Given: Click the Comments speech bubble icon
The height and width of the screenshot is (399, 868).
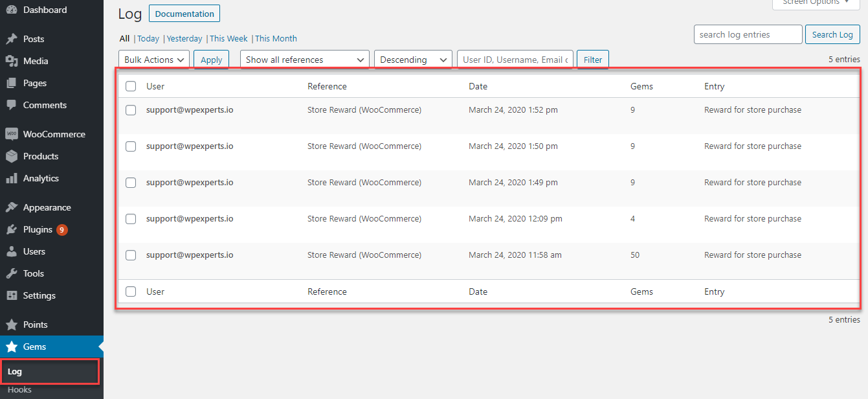Looking at the screenshot, I should 12,105.
